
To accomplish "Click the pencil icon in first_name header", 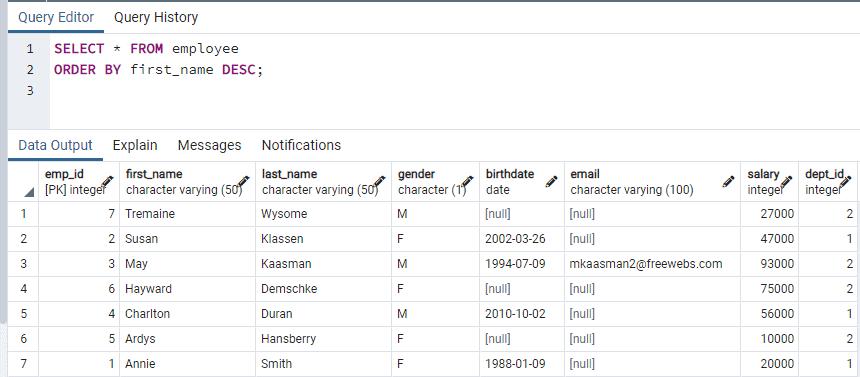I will 244,182.
